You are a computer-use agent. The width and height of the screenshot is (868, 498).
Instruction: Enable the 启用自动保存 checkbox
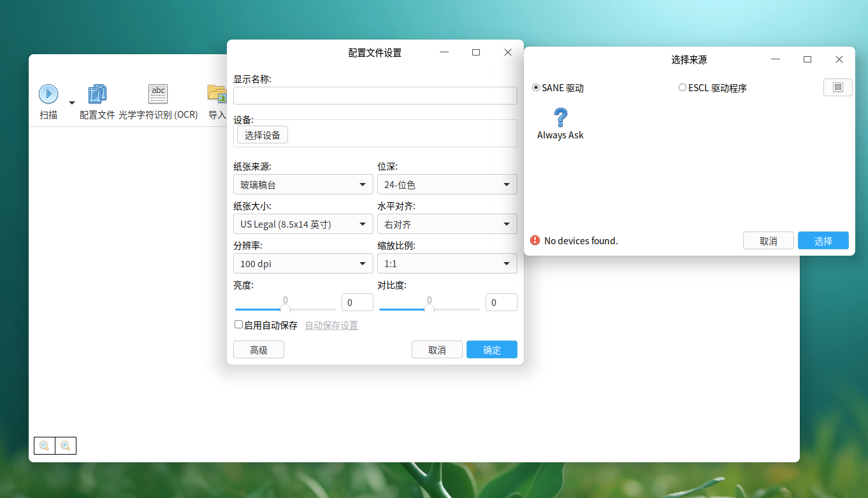(x=238, y=325)
